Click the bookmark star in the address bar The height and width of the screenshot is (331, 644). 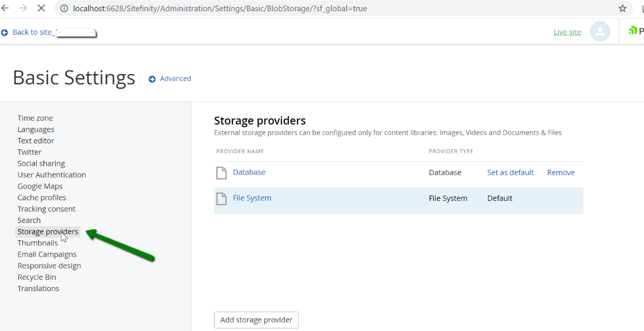click(x=622, y=8)
